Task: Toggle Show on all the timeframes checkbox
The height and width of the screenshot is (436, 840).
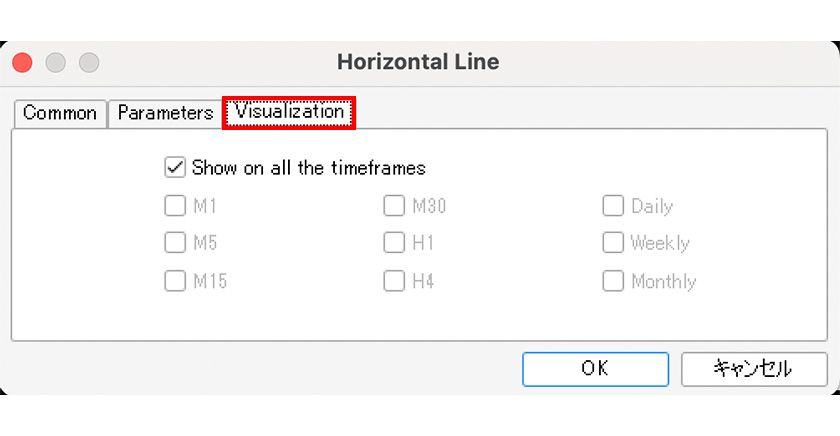Action: pyautogui.click(x=176, y=168)
